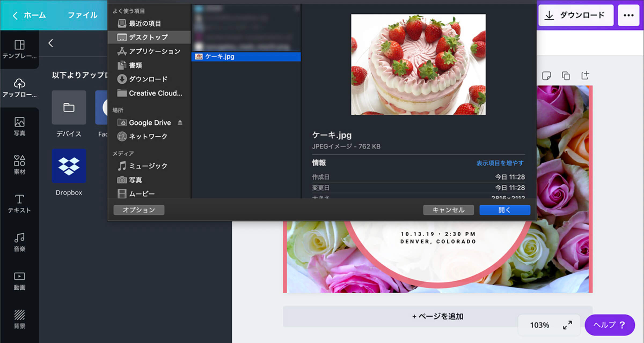Open the テンプレート templates sidebar panel
This screenshot has height=343, width=644.
click(x=19, y=49)
